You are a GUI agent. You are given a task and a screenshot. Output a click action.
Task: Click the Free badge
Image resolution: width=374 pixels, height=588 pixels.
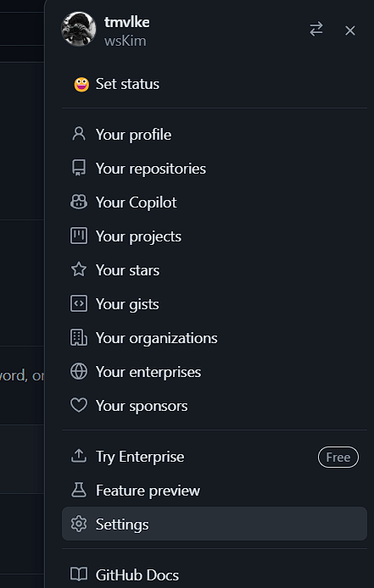coord(338,457)
